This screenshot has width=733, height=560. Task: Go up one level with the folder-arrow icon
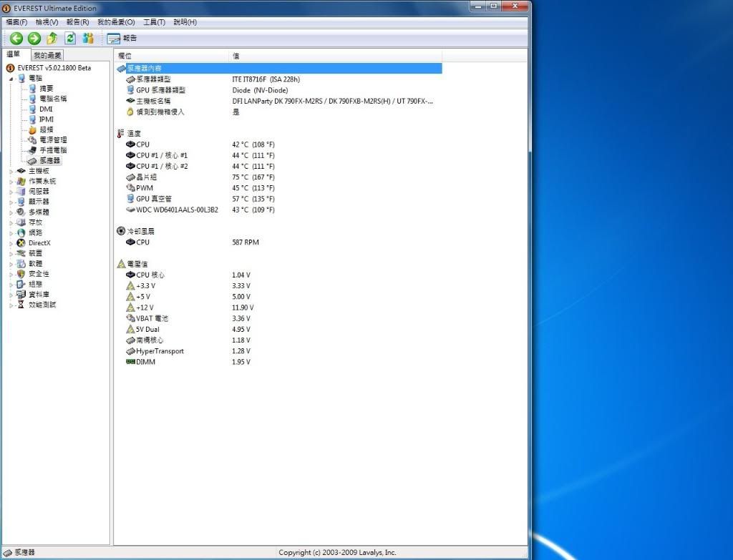pos(52,39)
